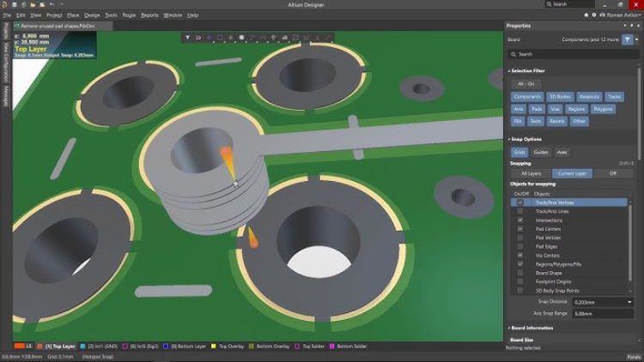Set snapping to Off
This screenshot has width=644, height=362.
[x=613, y=173]
